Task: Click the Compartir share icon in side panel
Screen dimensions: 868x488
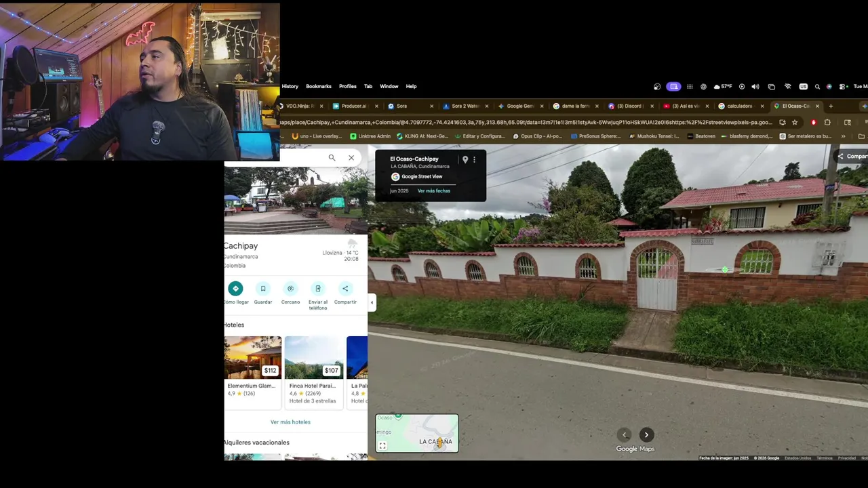Action: point(345,288)
